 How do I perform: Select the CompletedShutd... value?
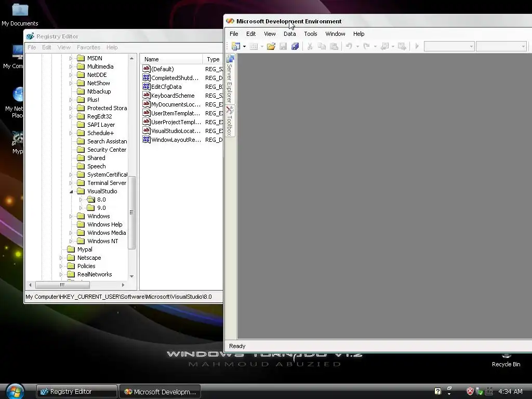(x=175, y=78)
